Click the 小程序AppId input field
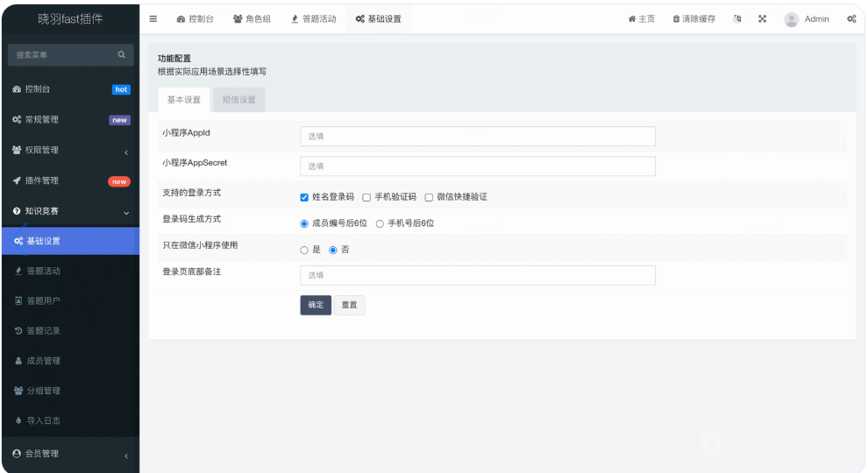This screenshot has width=868, height=473. click(x=478, y=137)
